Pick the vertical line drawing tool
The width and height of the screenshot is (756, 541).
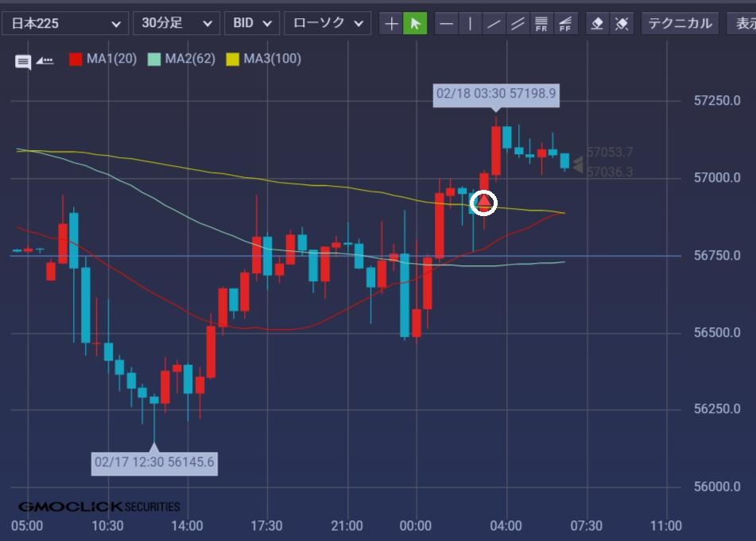pyautogui.click(x=470, y=23)
